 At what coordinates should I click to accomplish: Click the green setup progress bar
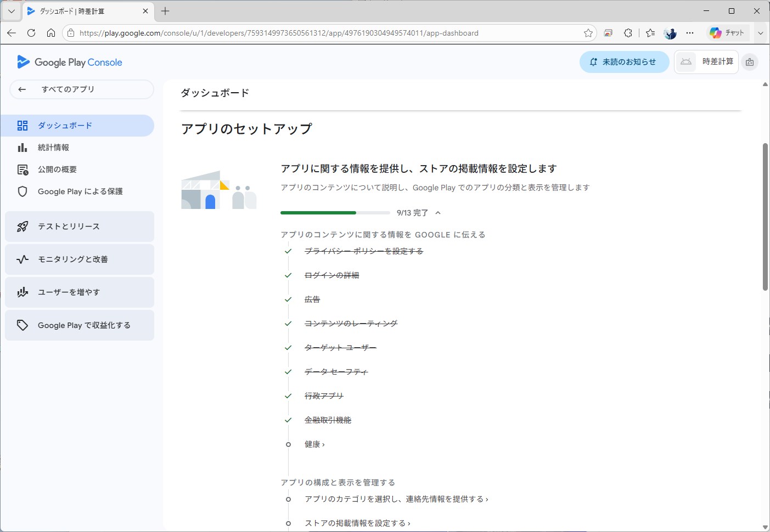pos(335,213)
